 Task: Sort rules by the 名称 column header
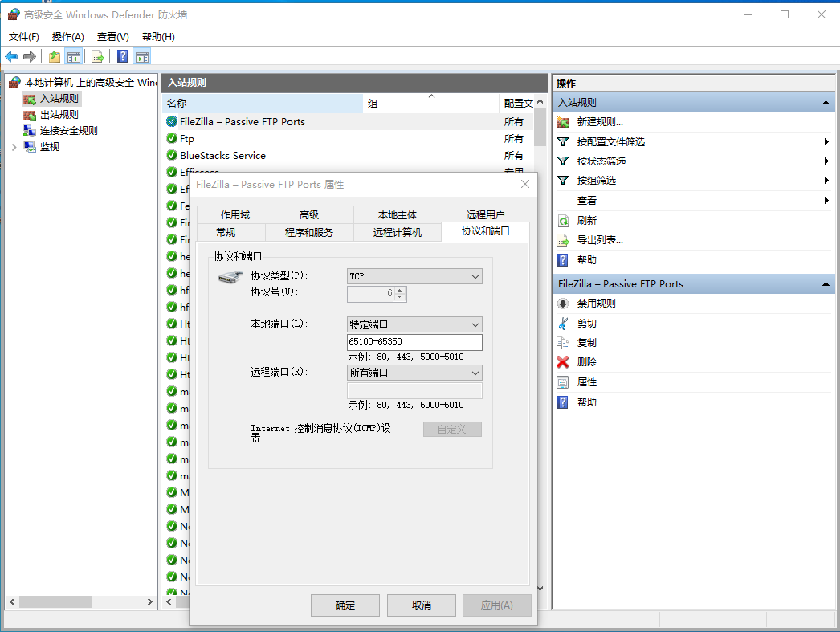pyautogui.click(x=263, y=104)
